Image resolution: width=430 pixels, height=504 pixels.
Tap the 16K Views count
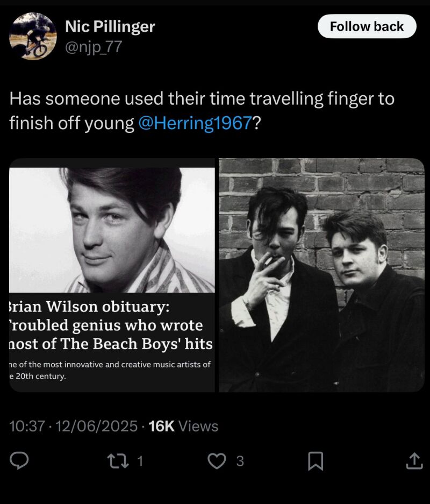(183, 426)
